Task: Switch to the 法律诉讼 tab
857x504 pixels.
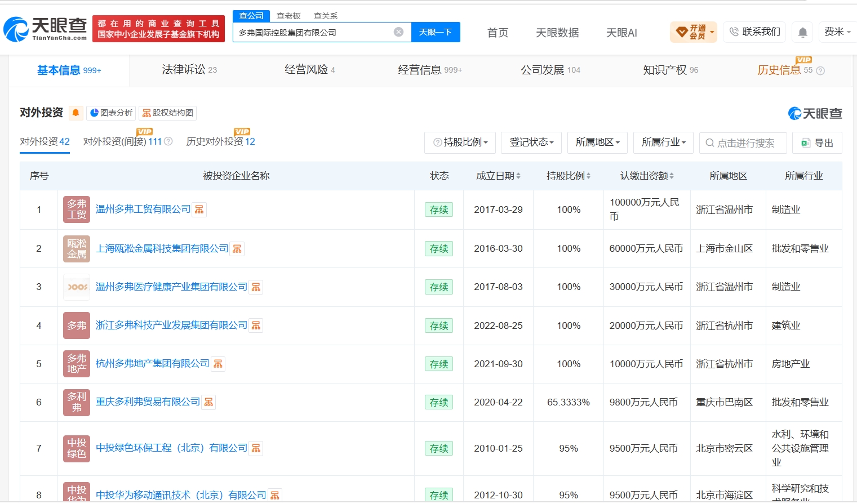Action: [x=189, y=70]
